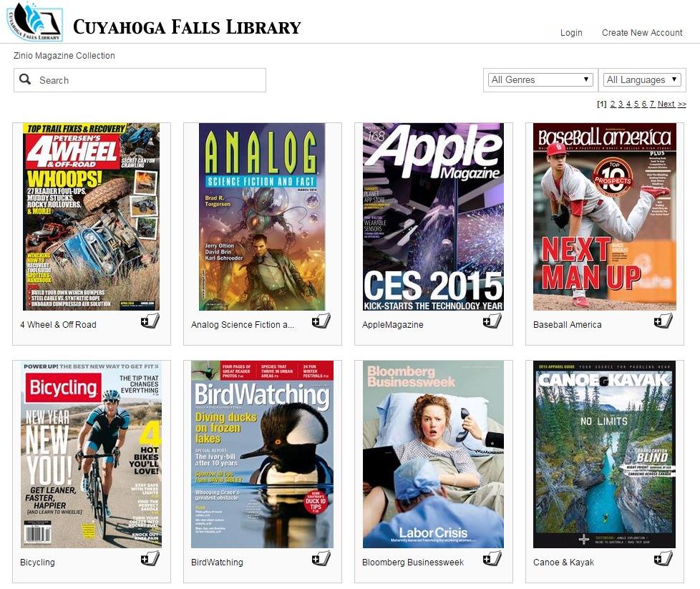The image size is (700, 589).
Task: Click current page indicator [1]
Action: pyautogui.click(x=602, y=104)
